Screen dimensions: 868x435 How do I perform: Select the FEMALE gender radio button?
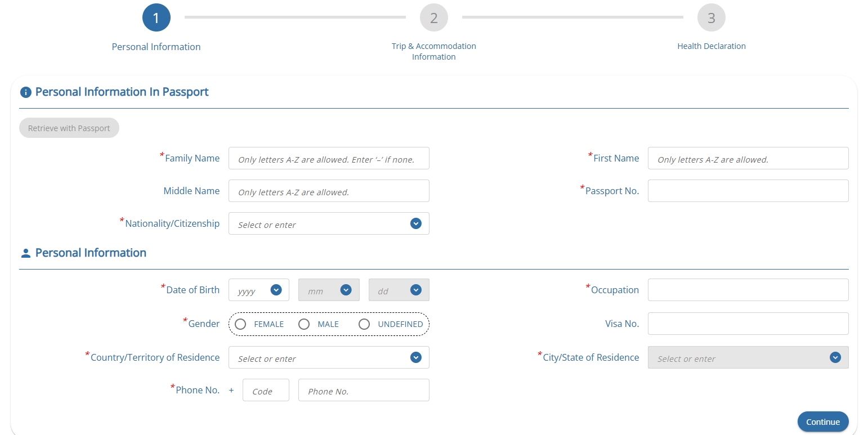tap(240, 324)
